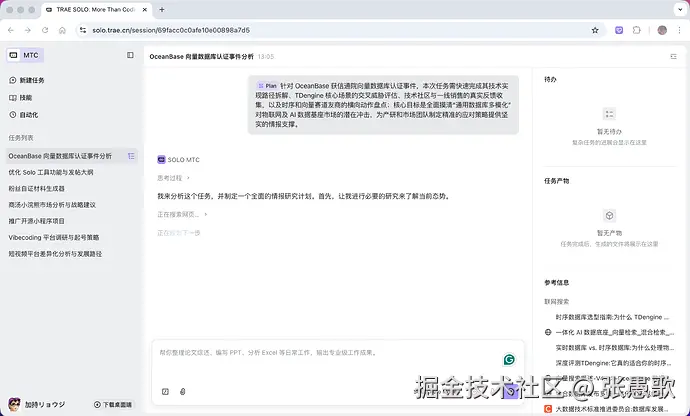Open the 自动化 automation page
Image resolution: width=690 pixels, height=416 pixels.
[x=23, y=114]
